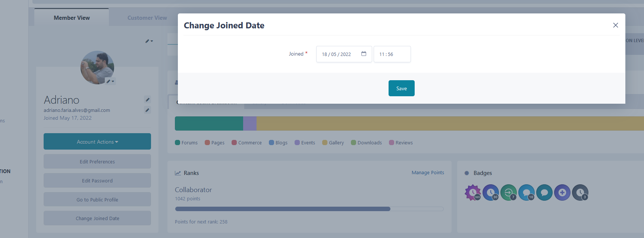Expand the Account Actions dropdown
The height and width of the screenshot is (238, 644).
click(x=97, y=142)
